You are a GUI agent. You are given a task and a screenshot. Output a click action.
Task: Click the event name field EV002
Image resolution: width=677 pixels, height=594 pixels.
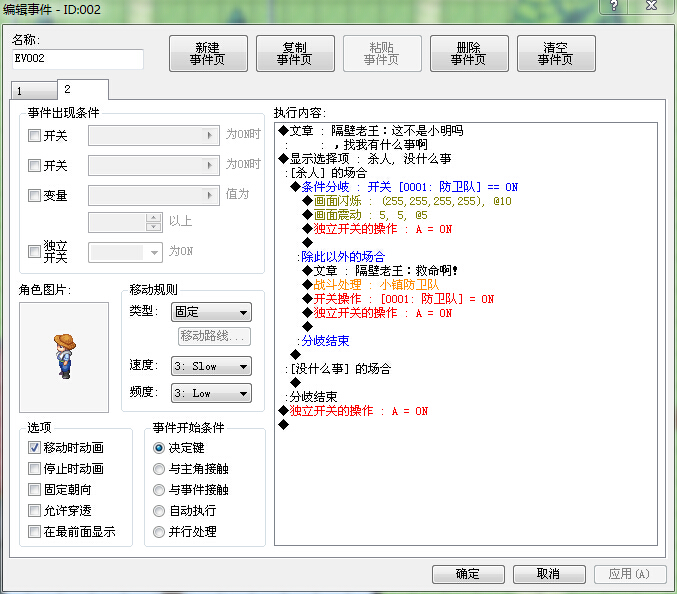tap(78, 59)
